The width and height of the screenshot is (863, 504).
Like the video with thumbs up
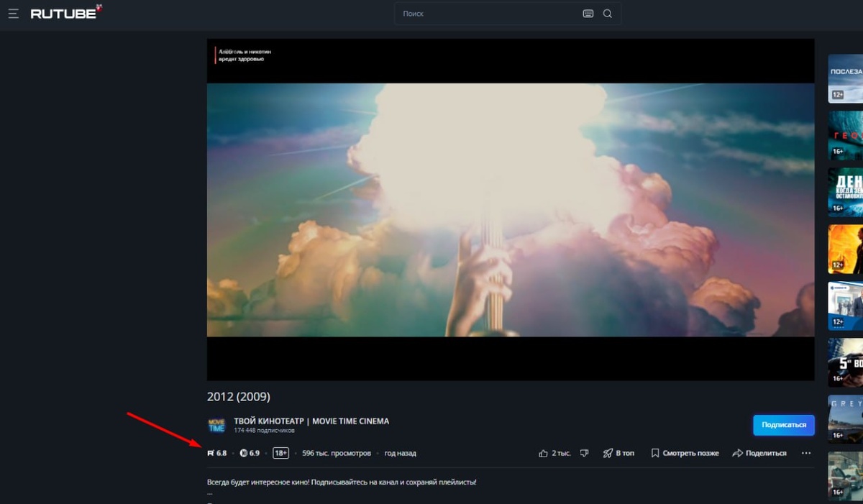click(x=554, y=453)
